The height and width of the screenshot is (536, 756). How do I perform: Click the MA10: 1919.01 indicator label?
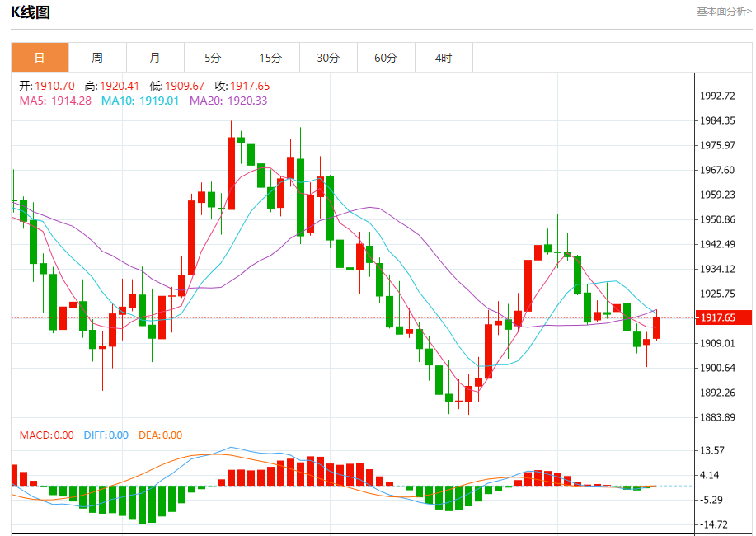[x=140, y=101]
